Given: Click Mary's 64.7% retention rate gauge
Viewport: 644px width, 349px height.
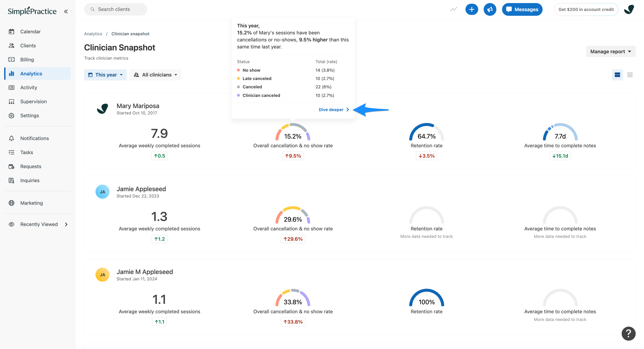Looking at the screenshot, I should (426, 132).
